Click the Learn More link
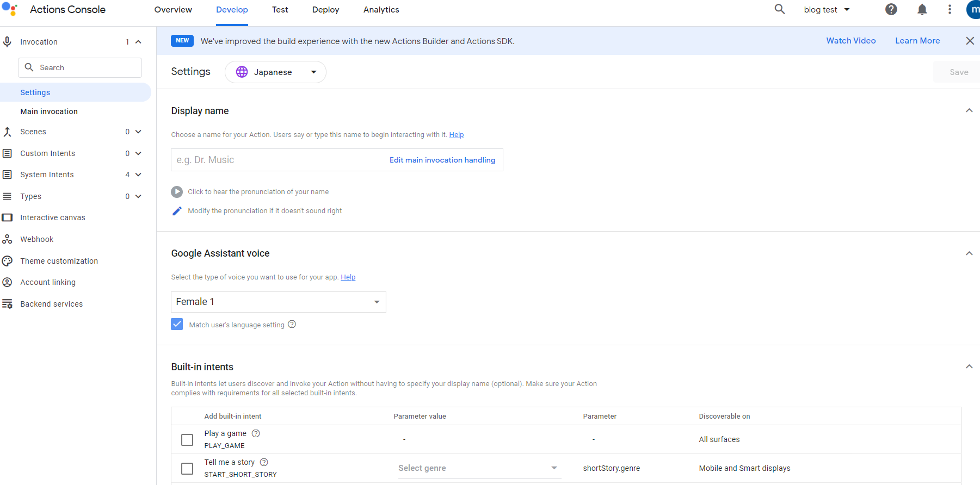This screenshot has height=485, width=980. point(917,41)
